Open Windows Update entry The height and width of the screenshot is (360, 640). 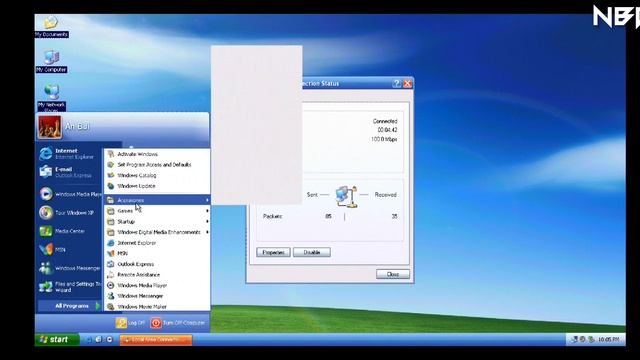(x=157, y=186)
